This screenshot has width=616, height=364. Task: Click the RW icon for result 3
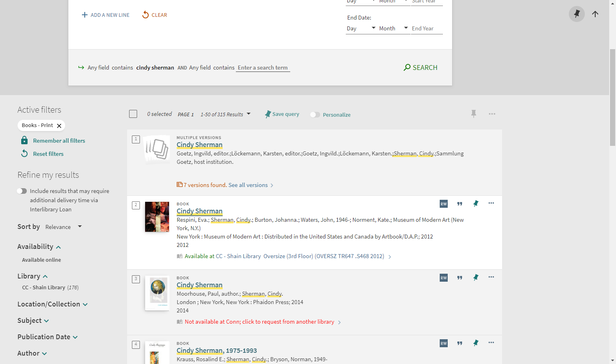pyautogui.click(x=444, y=278)
